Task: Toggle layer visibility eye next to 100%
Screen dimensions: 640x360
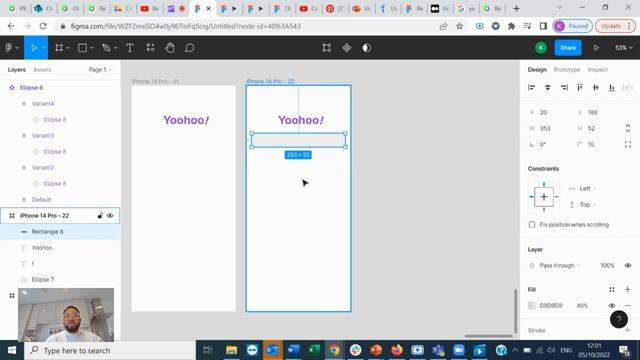Action: [628, 265]
